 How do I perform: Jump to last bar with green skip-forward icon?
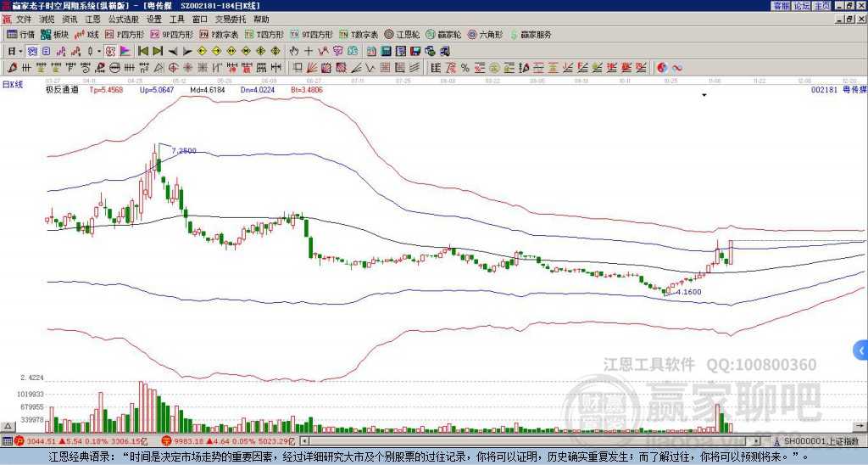pyautogui.click(x=158, y=52)
